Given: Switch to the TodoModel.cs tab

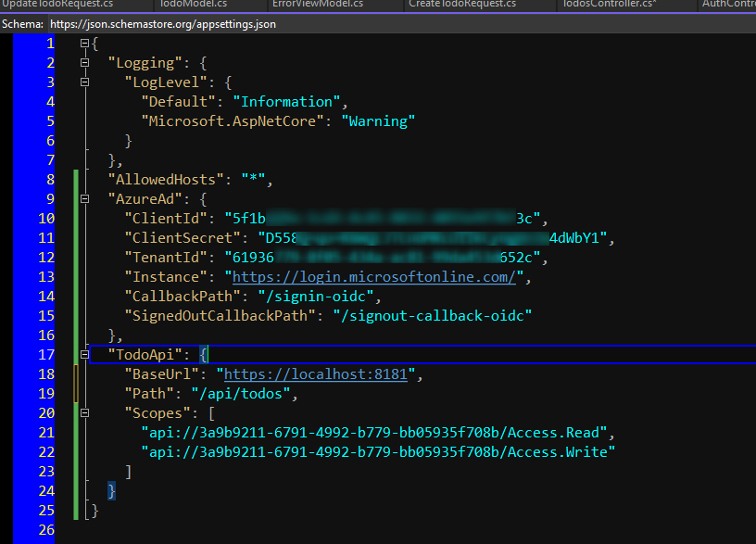Looking at the screenshot, I should point(193,5).
